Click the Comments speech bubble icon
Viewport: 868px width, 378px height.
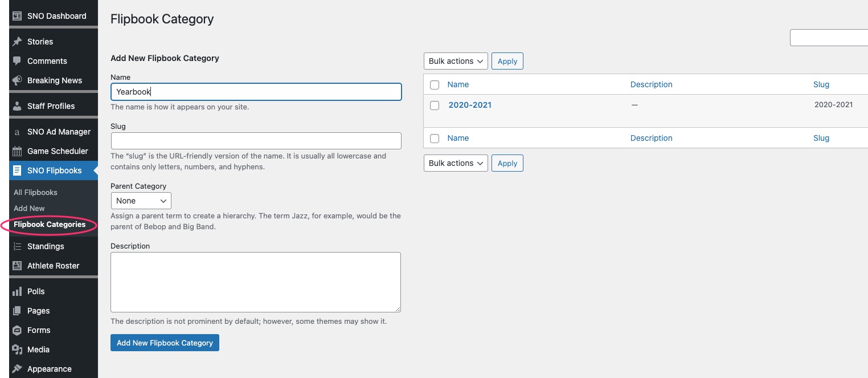[17, 61]
